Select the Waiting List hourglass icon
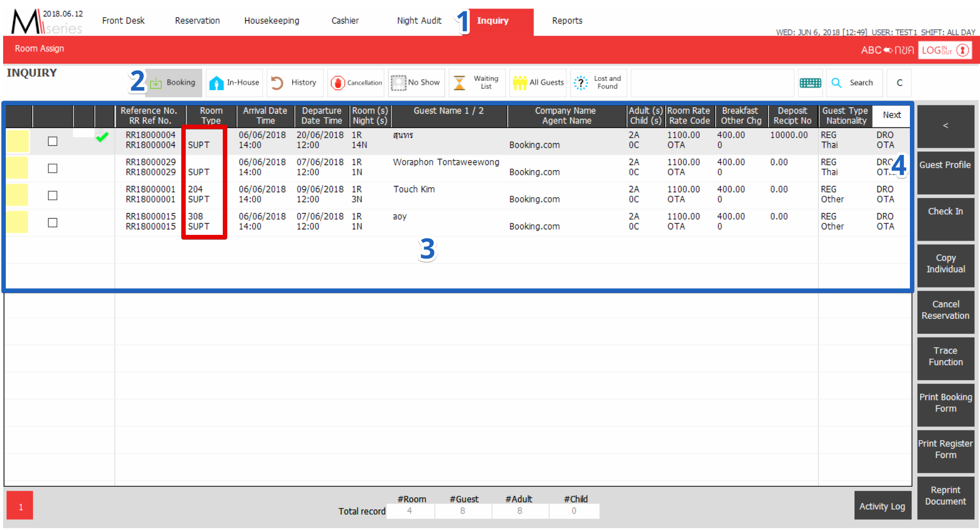Viewport: 980px width, 530px height. point(459,83)
